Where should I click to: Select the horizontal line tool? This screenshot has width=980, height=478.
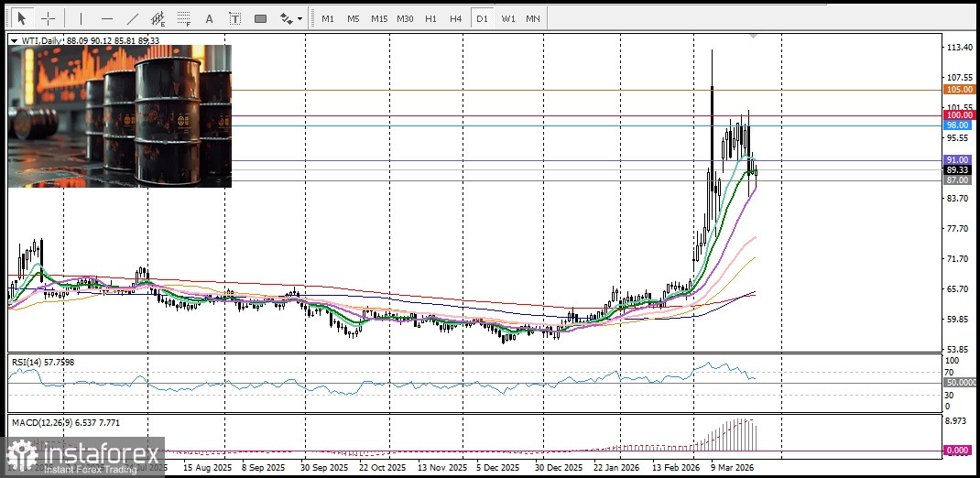pos(107,18)
